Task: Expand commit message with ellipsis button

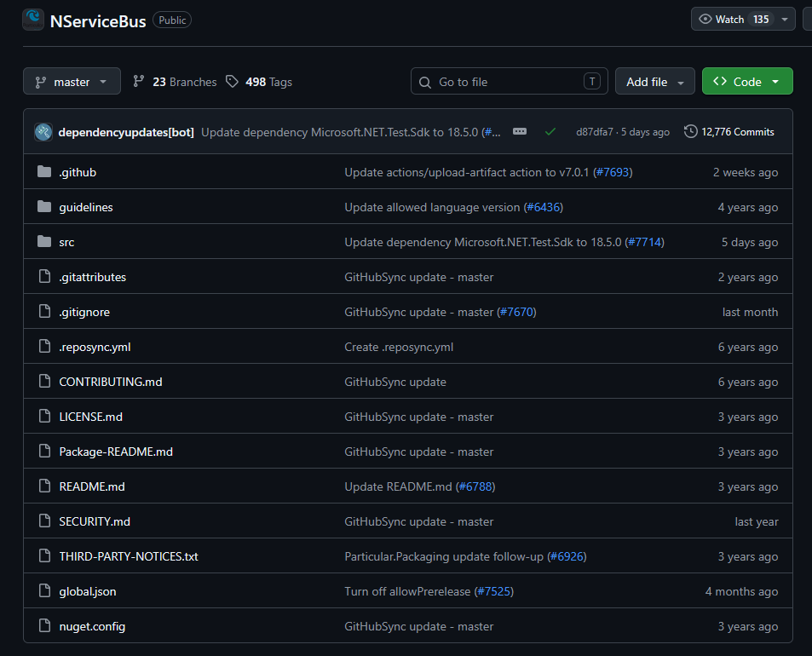Action: click(x=520, y=131)
